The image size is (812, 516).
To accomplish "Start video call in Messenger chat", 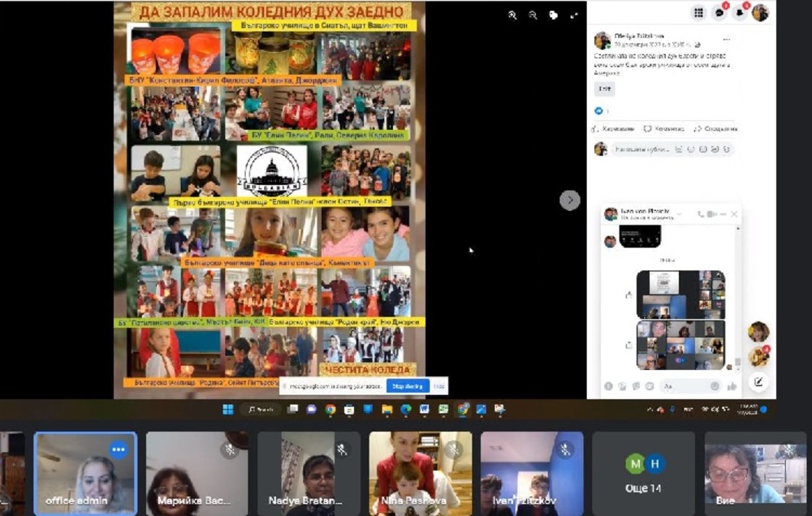I will (x=711, y=214).
